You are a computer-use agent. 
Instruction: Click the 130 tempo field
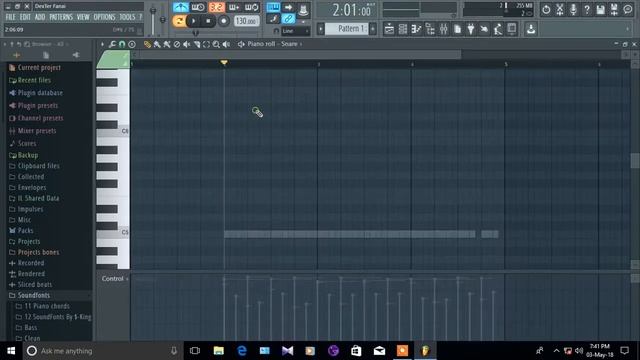pyautogui.click(x=246, y=21)
